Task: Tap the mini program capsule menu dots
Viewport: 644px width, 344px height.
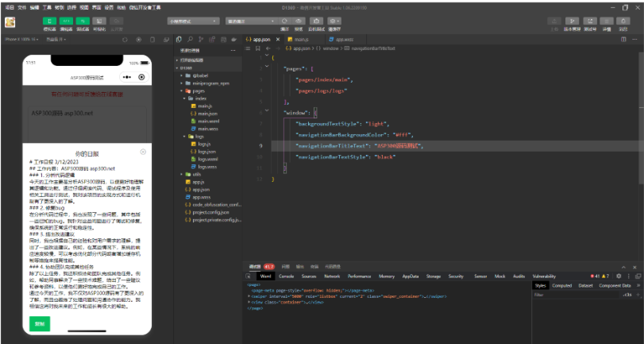Action: (x=126, y=77)
